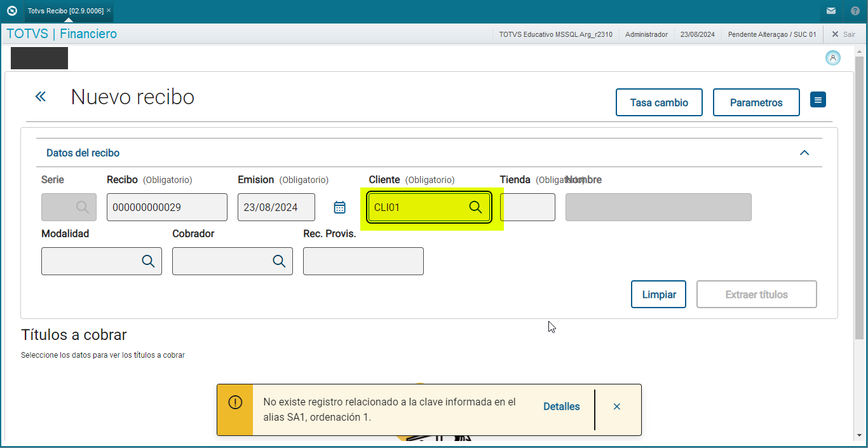Open the mail envelope icon

point(831,11)
